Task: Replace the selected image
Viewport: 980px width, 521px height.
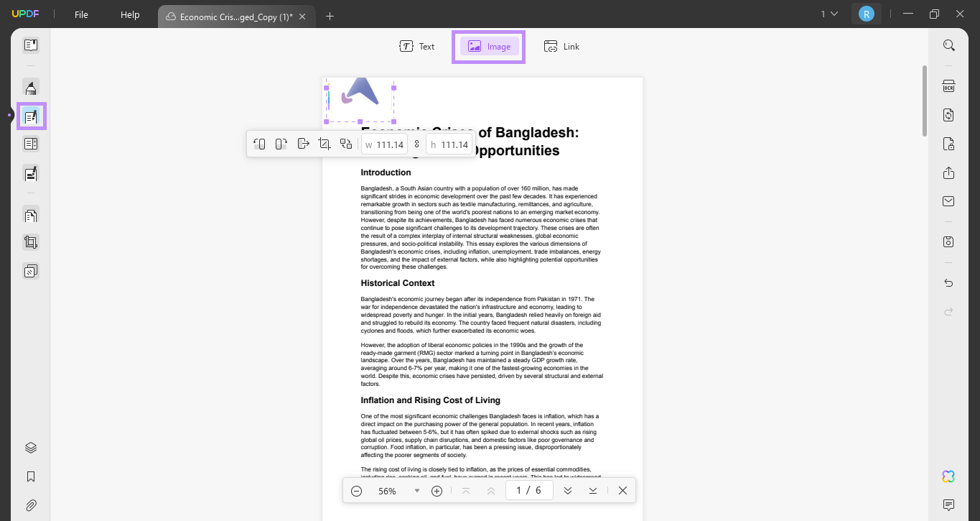Action: tap(346, 143)
